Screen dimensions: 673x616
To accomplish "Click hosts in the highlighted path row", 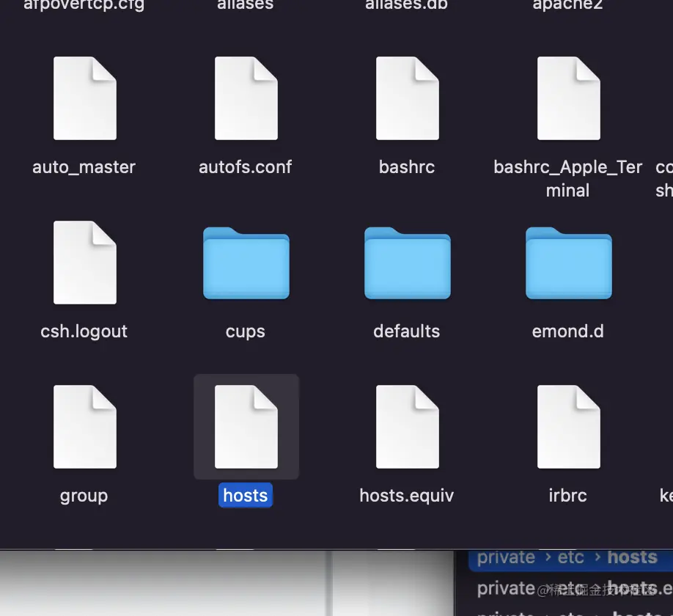I will click(x=632, y=557).
